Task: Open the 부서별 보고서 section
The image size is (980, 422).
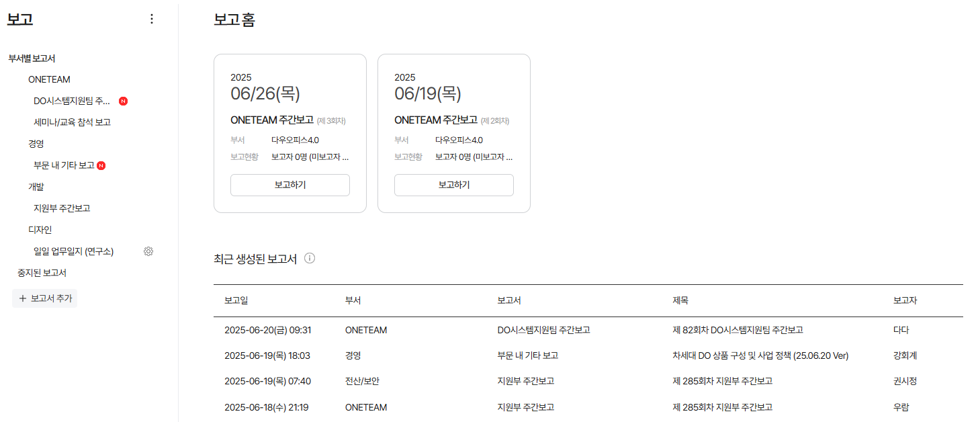Action: point(32,58)
